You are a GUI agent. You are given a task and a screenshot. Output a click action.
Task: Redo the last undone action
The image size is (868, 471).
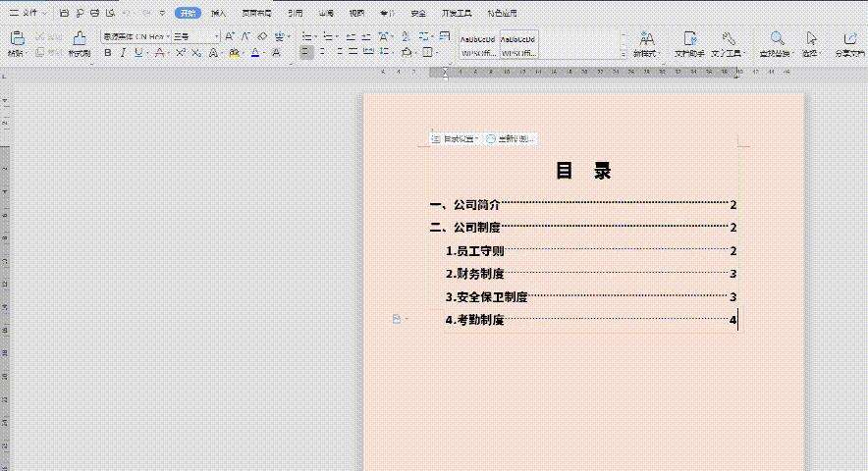tap(146, 12)
